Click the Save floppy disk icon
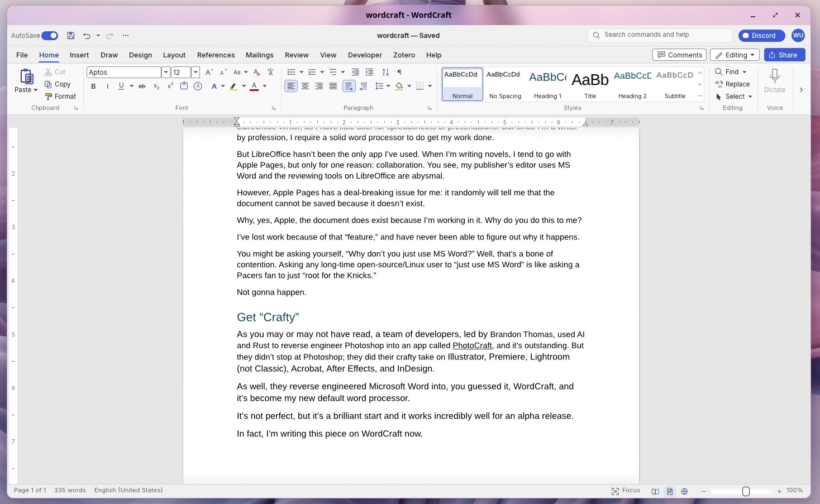This screenshot has width=820, height=504. click(71, 36)
